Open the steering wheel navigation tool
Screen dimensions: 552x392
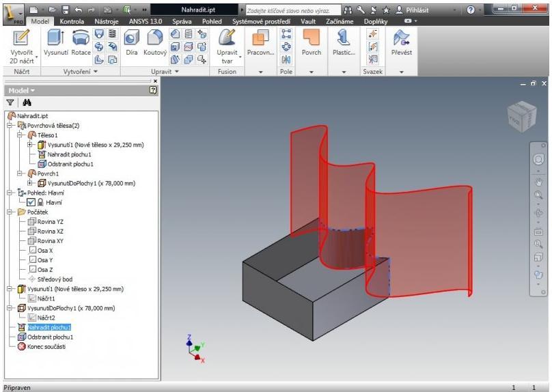click(x=538, y=160)
